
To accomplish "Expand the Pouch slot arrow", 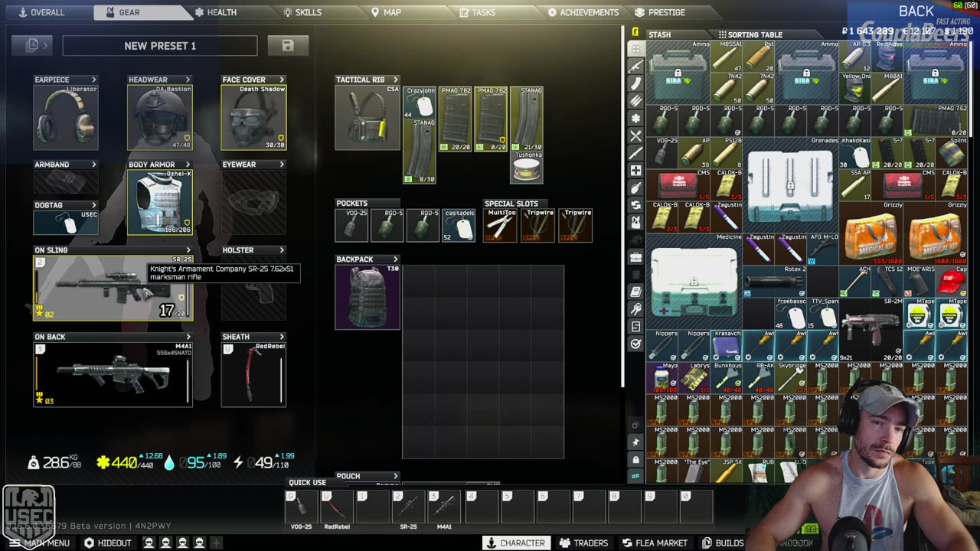I will tap(396, 476).
